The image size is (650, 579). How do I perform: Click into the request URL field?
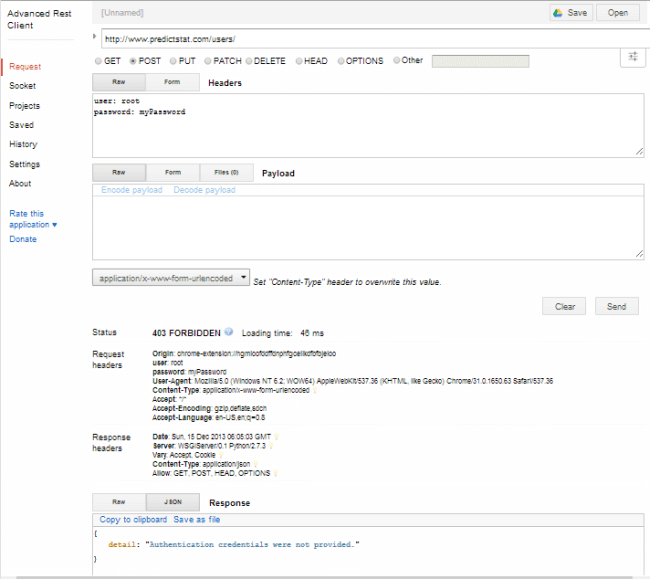[x=375, y=39]
